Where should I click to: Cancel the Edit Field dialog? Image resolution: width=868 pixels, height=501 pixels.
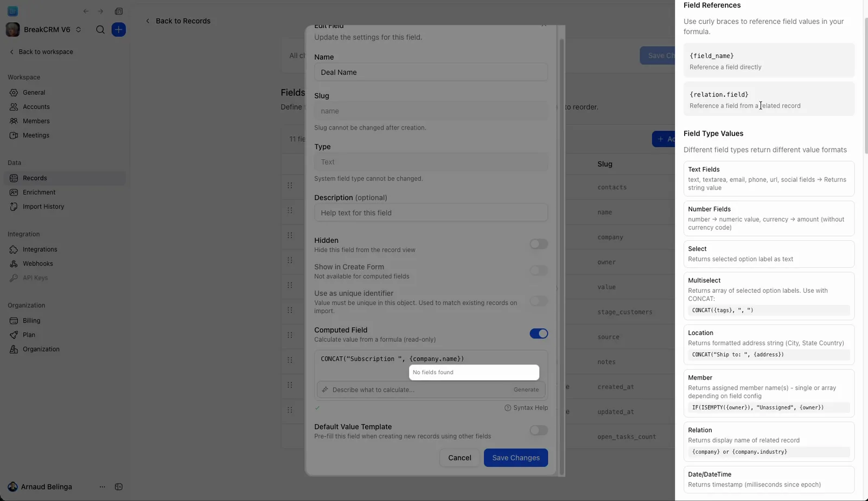459,458
